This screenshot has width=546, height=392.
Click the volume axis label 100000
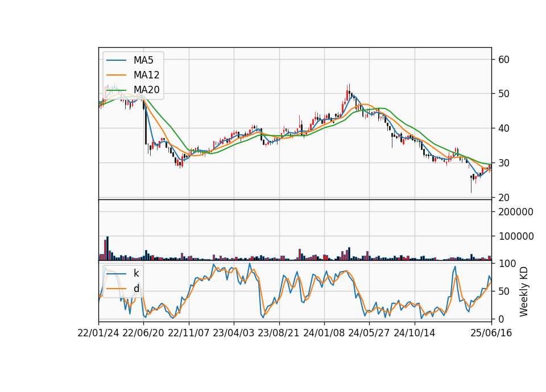pyautogui.click(x=516, y=236)
